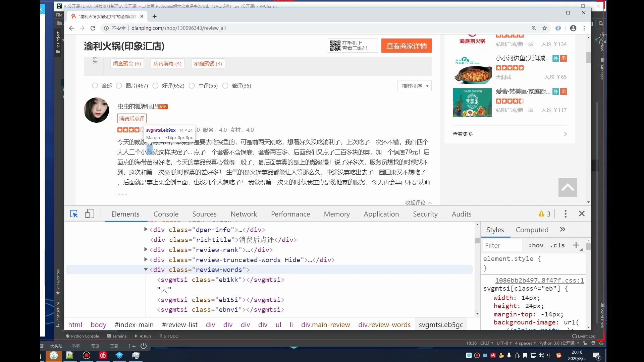
Task: Open the PyCharm Python Console tool window
Action: point(82,336)
